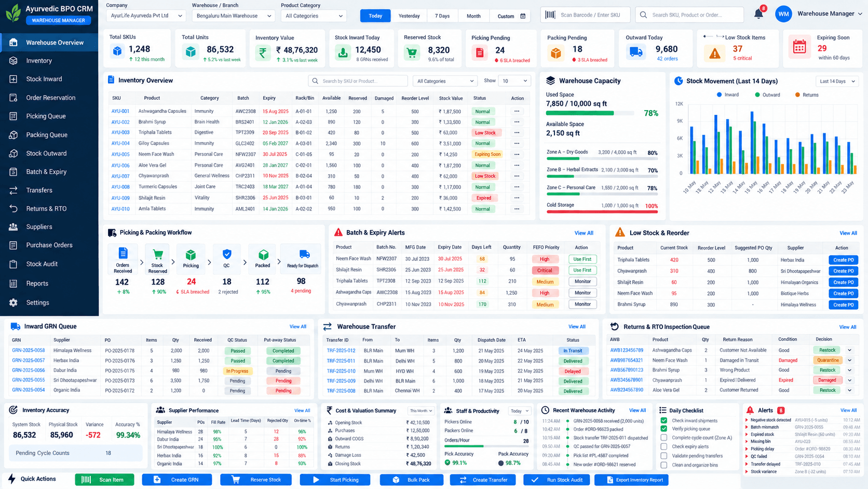Open GRN-2025-0058 link

pyautogui.click(x=29, y=350)
